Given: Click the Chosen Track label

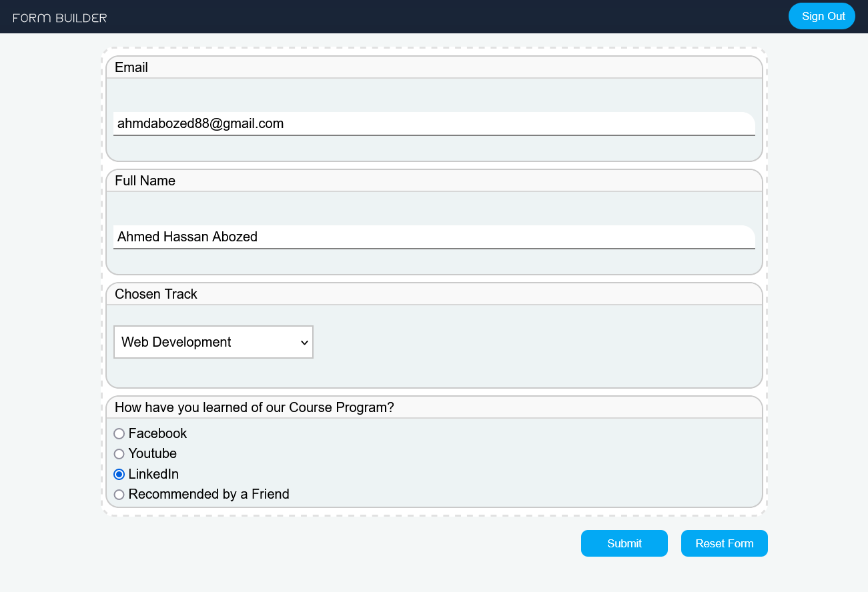Looking at the screenshot, I should tap(156, 294).
